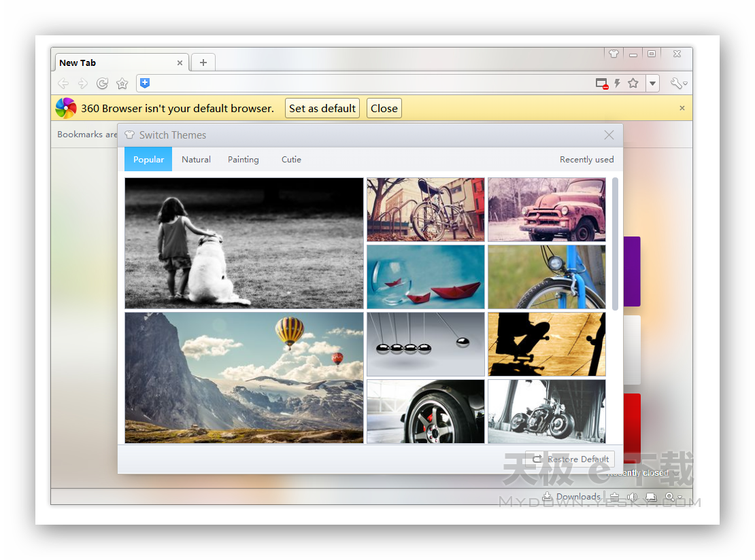This screenshot has width=755, height=560.
Task: Click the Set as default button
Action: (322, 108)
